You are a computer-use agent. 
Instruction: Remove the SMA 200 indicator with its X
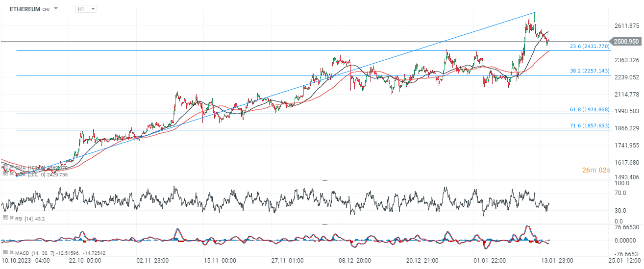click(x=11, y=174)
